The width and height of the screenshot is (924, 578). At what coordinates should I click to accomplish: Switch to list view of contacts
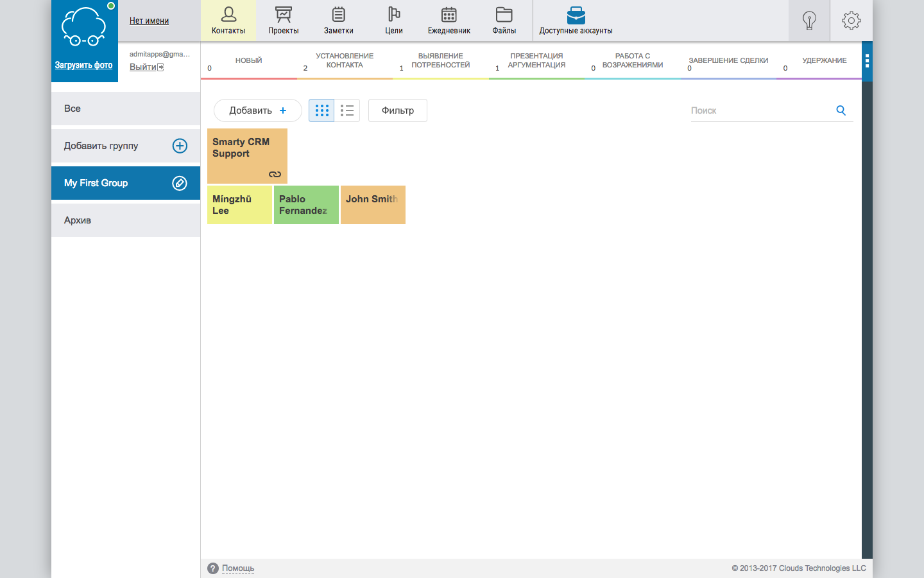coord(347,110)
